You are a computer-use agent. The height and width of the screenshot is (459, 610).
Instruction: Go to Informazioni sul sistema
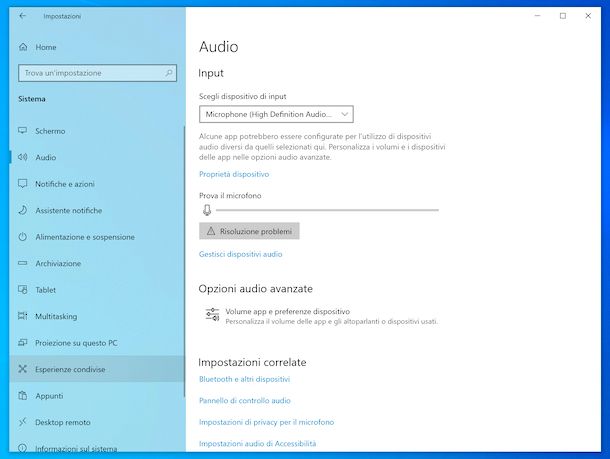pos(96,444)
